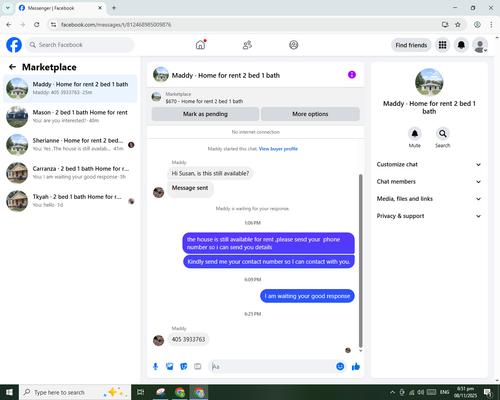
Task: Click the browser reload icon
Action: (x=37, y=25)
